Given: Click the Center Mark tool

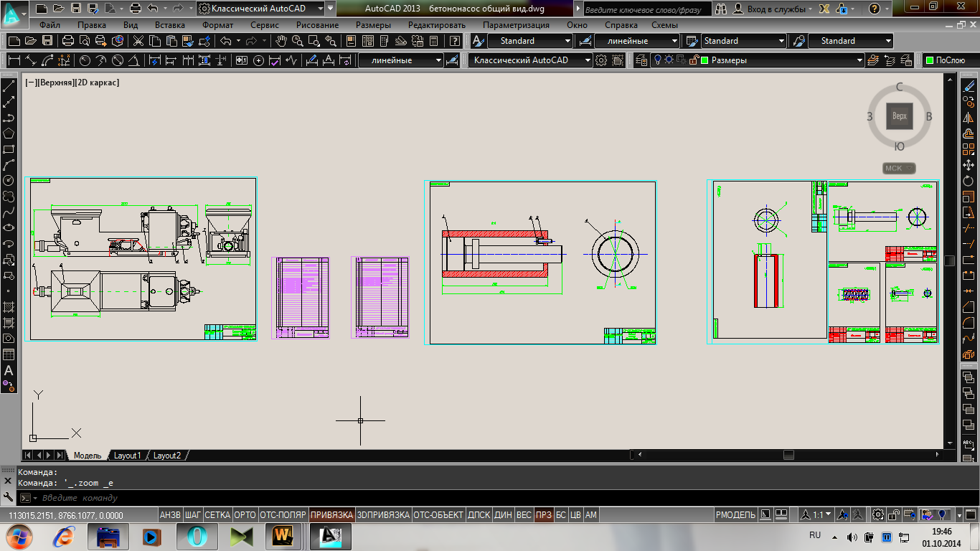Looking at the screenshot, I should pyautogui.click(x=259, y=60).
